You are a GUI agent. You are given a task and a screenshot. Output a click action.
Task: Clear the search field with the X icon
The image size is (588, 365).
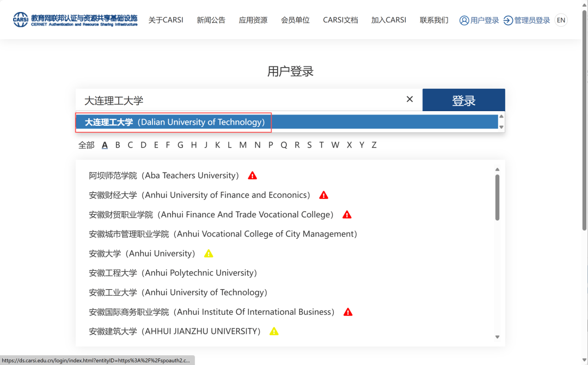pos(409,99)
